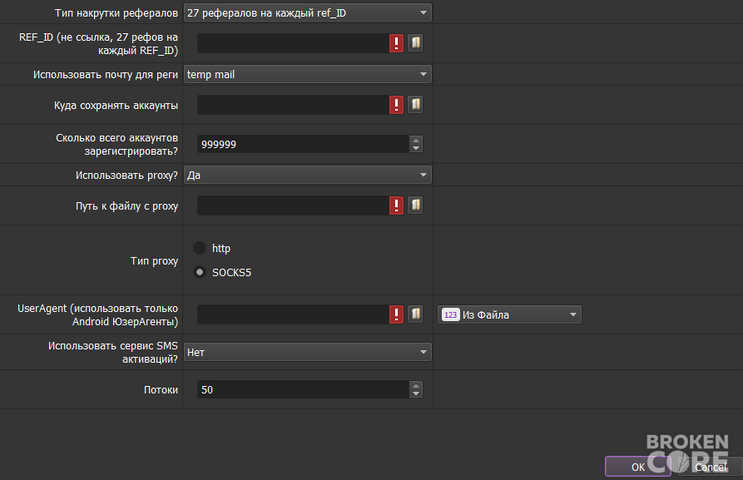Screen dimensions: 743x480
Task: Click label Использовать proxy?
Action: [127, 175]
